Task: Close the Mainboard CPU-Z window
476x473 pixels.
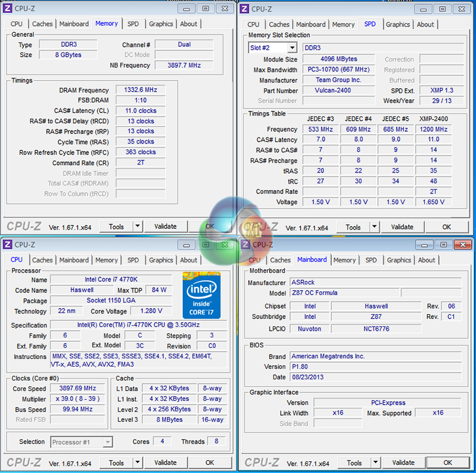Action: [x=462, y=245]
